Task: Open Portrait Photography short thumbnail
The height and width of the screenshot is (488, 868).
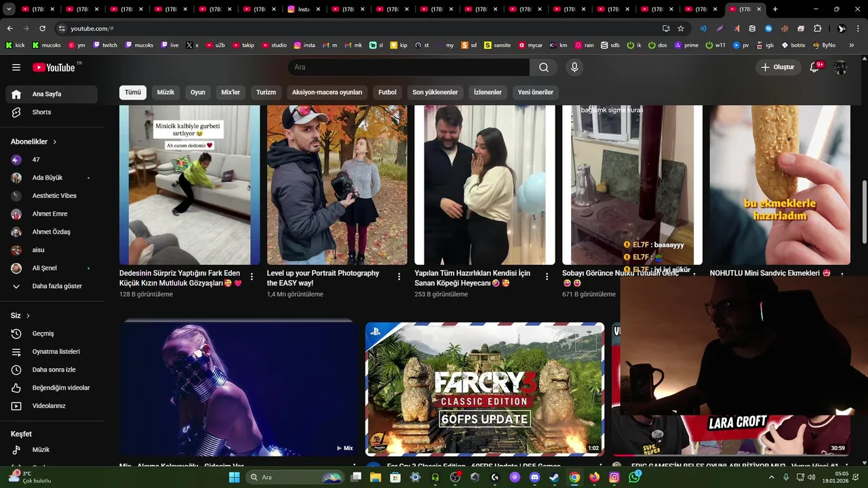Action: 337,185
